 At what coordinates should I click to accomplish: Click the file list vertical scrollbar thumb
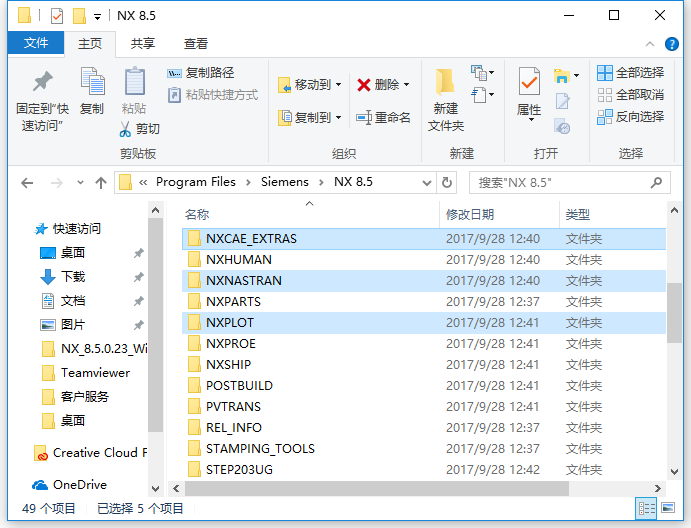point(674,312)
